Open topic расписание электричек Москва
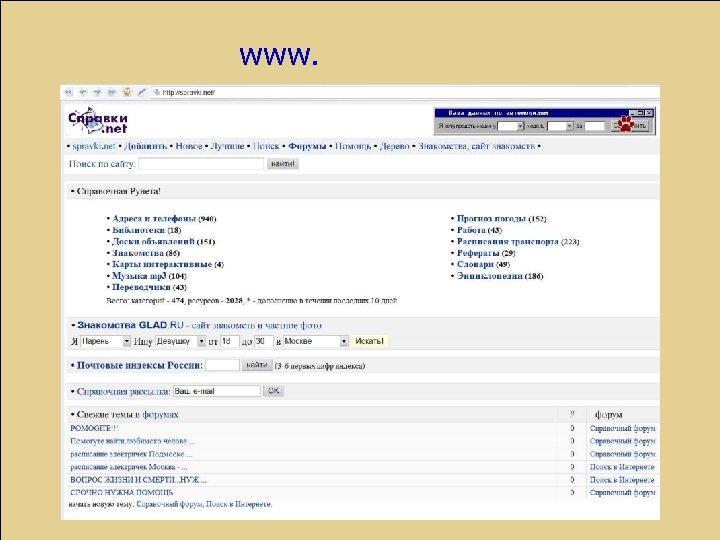 [129, 467]
